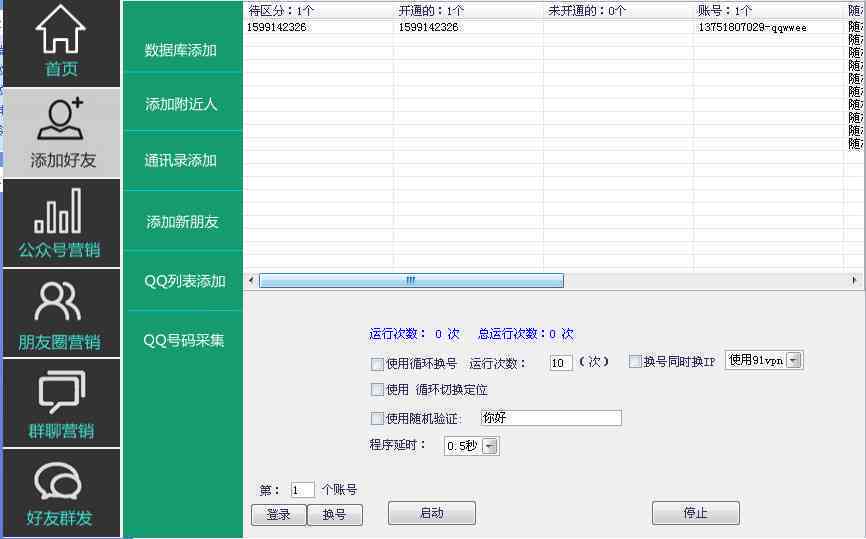
Task: Switch to 添加新朋友 menu item
Action: point(182,221)
